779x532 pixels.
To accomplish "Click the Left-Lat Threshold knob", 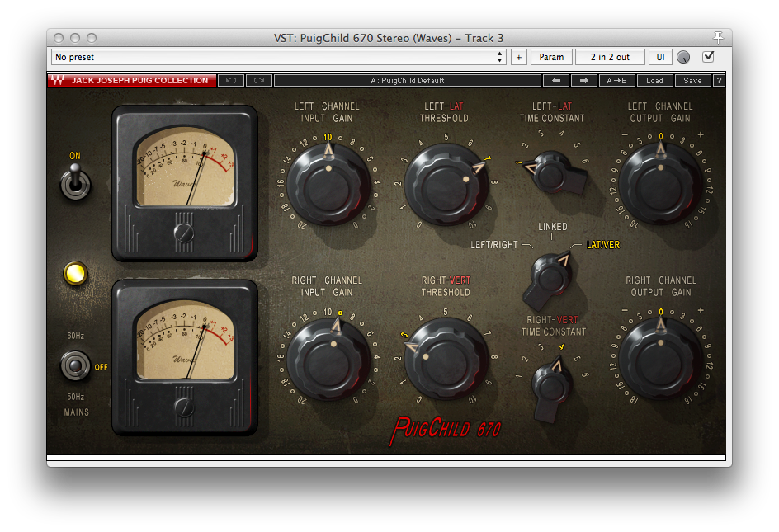I will pyautogui.click(x=446, y=185).
